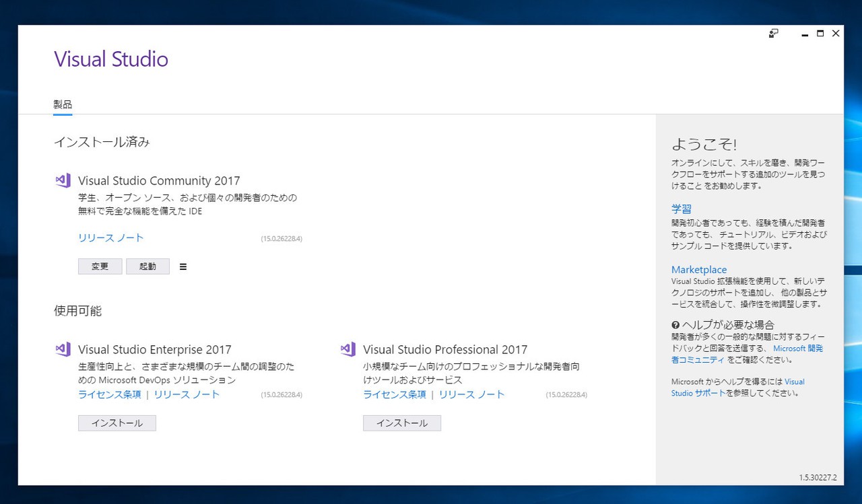Image resolution: width=862 pixels, height=504 pixels.
Task: Click the Visual Studio Enterprise 2017 title
Action: pos(155,349)
